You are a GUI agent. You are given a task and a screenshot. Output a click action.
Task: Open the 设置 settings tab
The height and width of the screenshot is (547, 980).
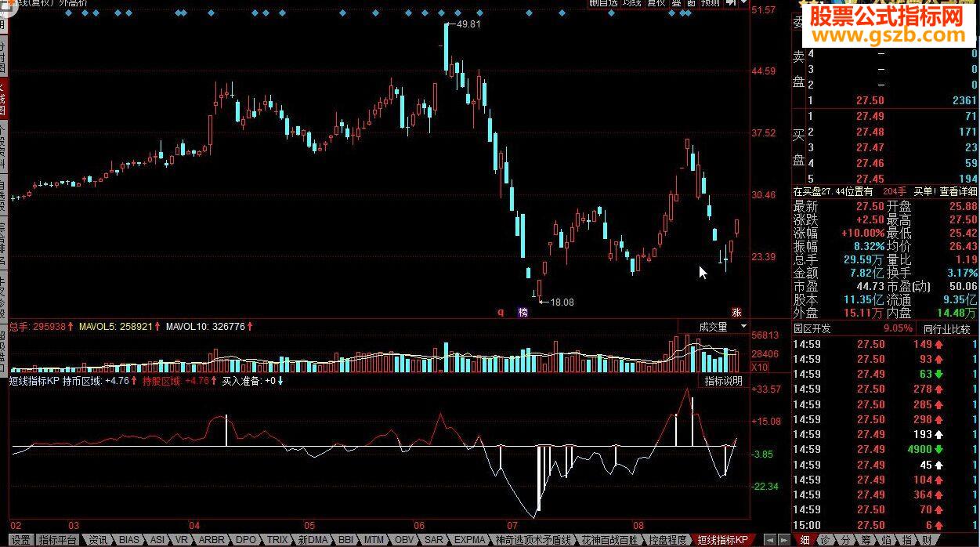point(20,540)
